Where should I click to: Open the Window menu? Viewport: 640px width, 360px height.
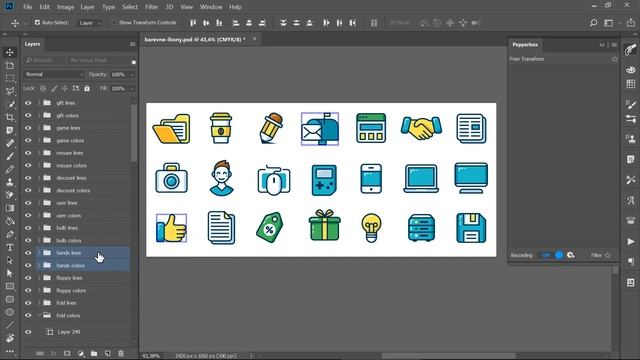tap(211, 7)
